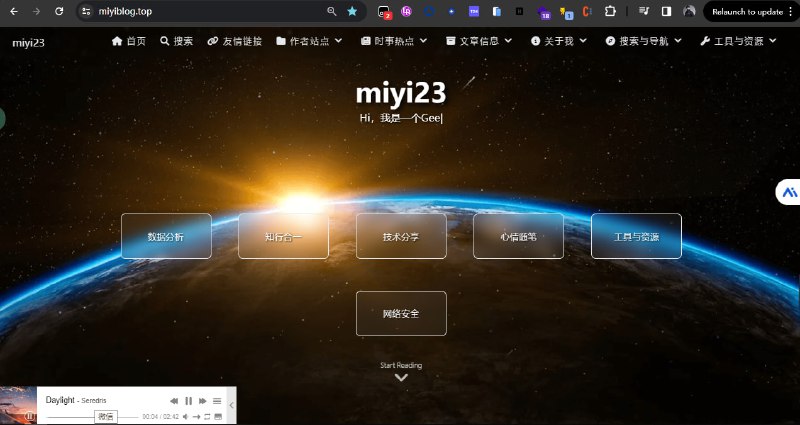The width and height of the screenshot is (800, 425).
Task: Open 友情链接 in navigation bar
Action: (x=234, y=41)
